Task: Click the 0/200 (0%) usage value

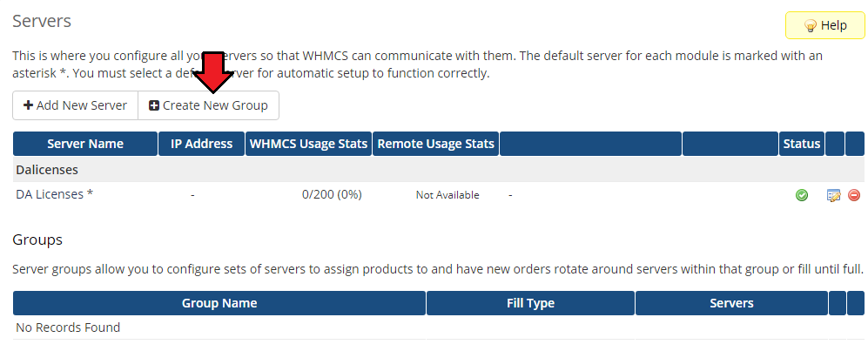Action: [x=332, y=194]
